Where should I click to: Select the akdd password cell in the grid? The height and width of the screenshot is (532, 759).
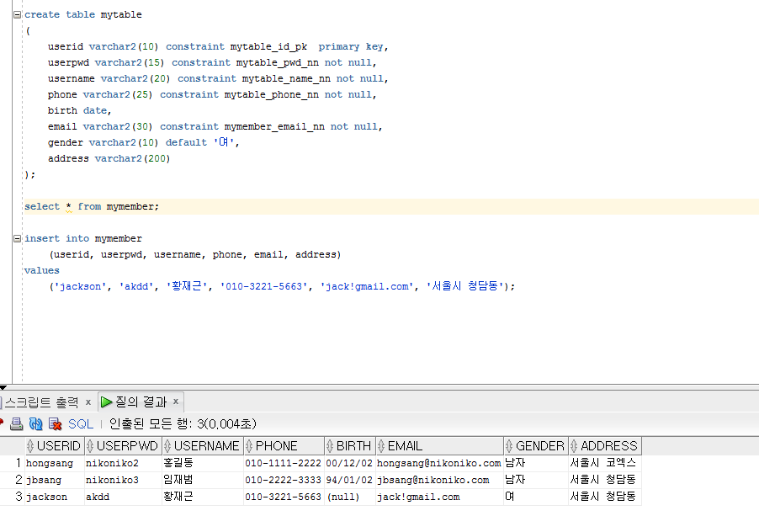(x=124, y=497)
